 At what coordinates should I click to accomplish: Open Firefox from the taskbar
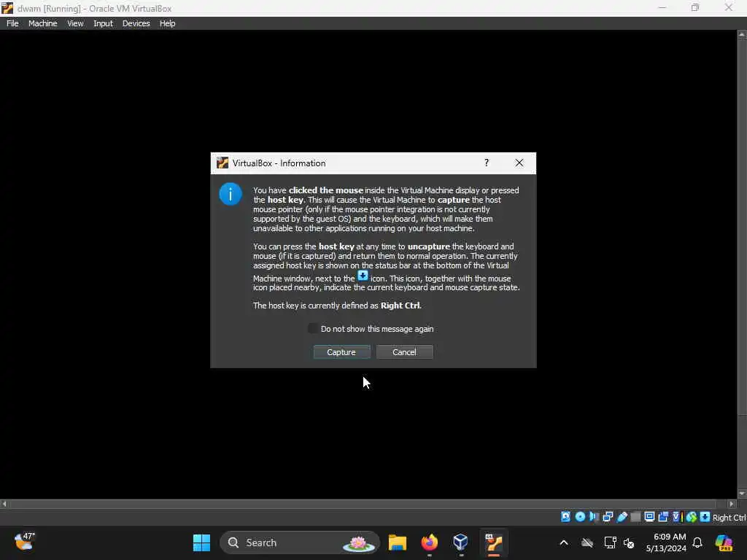(x=430, y=542)
